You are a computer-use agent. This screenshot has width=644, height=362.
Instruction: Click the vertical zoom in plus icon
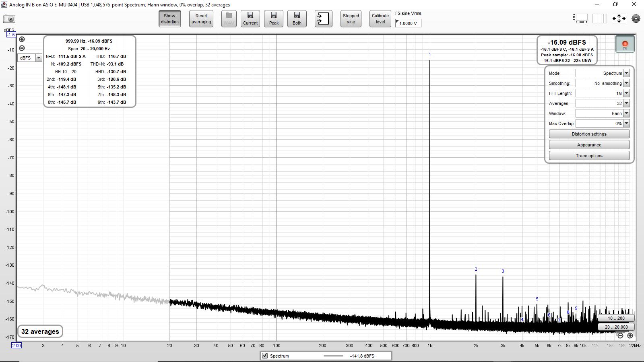(x=22, y=39)
